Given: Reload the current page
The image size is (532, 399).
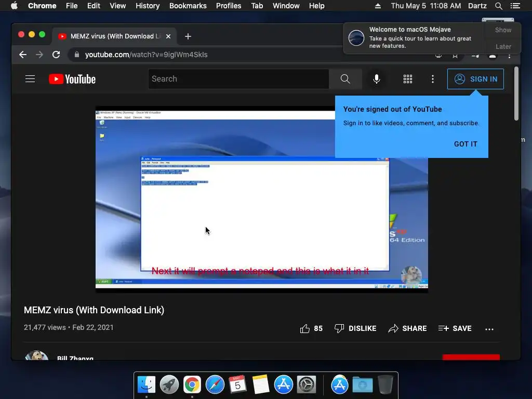Looking at the screenshot, I should (x=56, y=55).
